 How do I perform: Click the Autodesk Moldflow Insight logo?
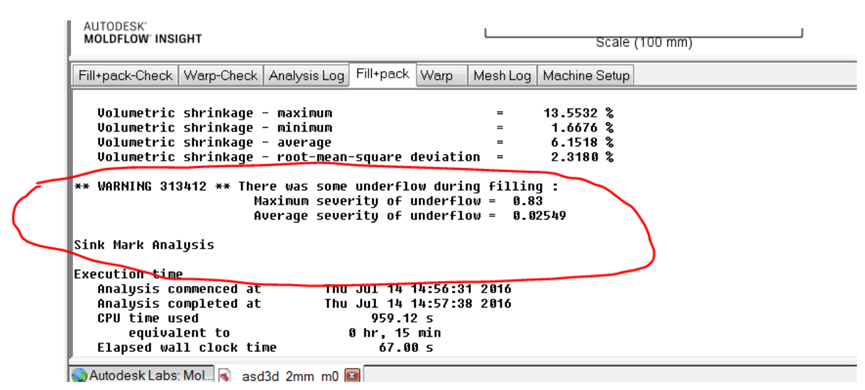coord(142,33)
